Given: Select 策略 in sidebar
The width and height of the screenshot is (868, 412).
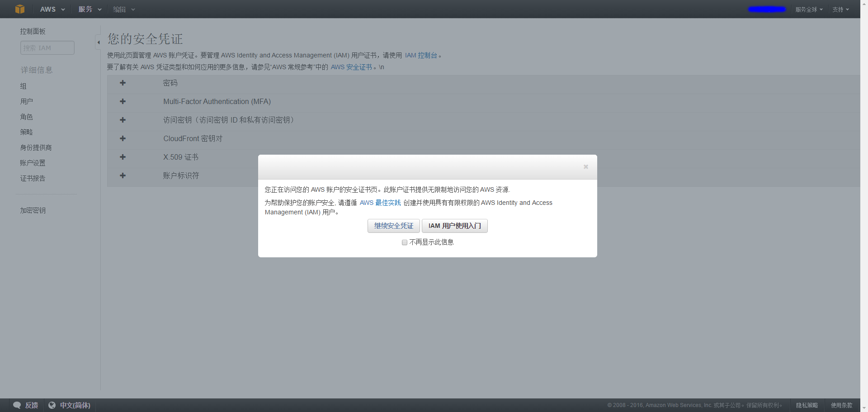Looking at the screenshot, I should pos(27,132).
